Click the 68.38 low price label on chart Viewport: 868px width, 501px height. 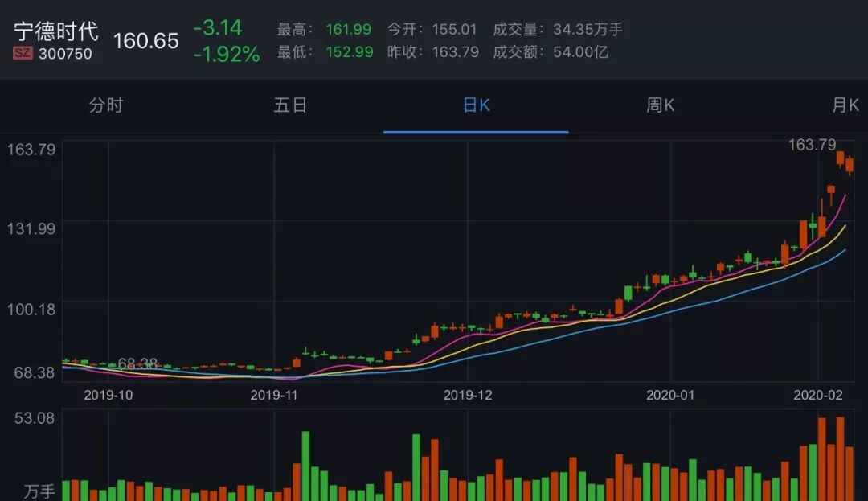(138, 363)
